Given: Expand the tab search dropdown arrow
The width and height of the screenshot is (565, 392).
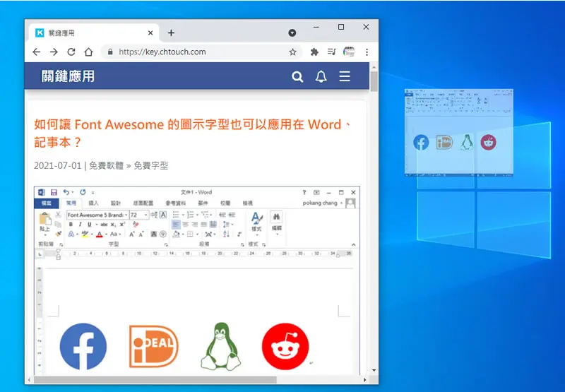Looking at the screenshot, I should pos(292,32).
